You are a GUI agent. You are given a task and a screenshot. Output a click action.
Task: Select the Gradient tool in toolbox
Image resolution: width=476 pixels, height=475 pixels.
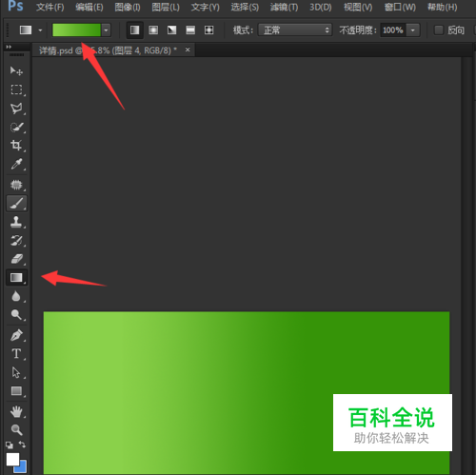(x=16, y=278)
